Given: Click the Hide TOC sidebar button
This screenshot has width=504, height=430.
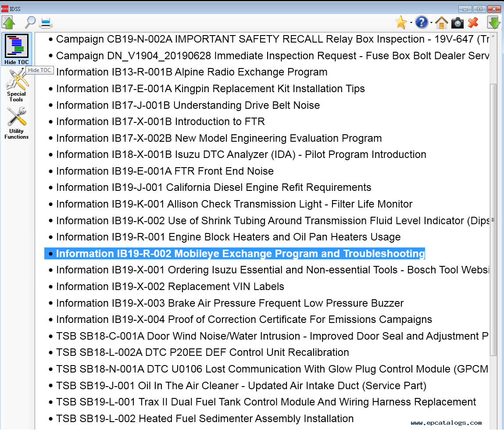Looking at the screenshot, I should point(16,49).
